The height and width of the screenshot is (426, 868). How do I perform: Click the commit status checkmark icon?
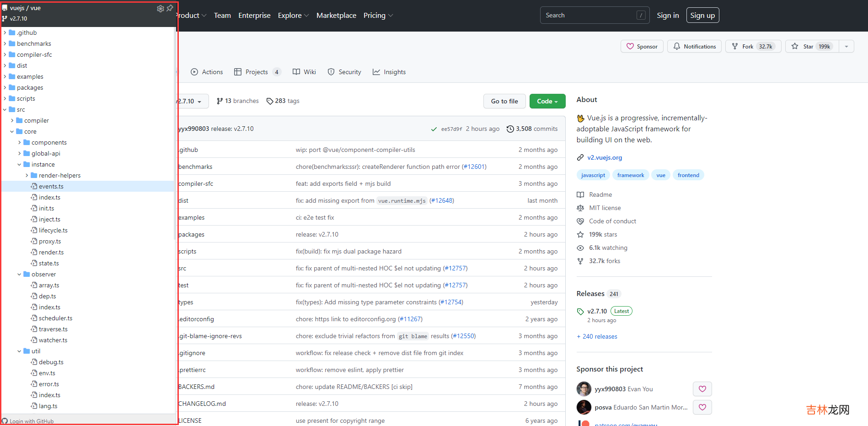point(434,129)
